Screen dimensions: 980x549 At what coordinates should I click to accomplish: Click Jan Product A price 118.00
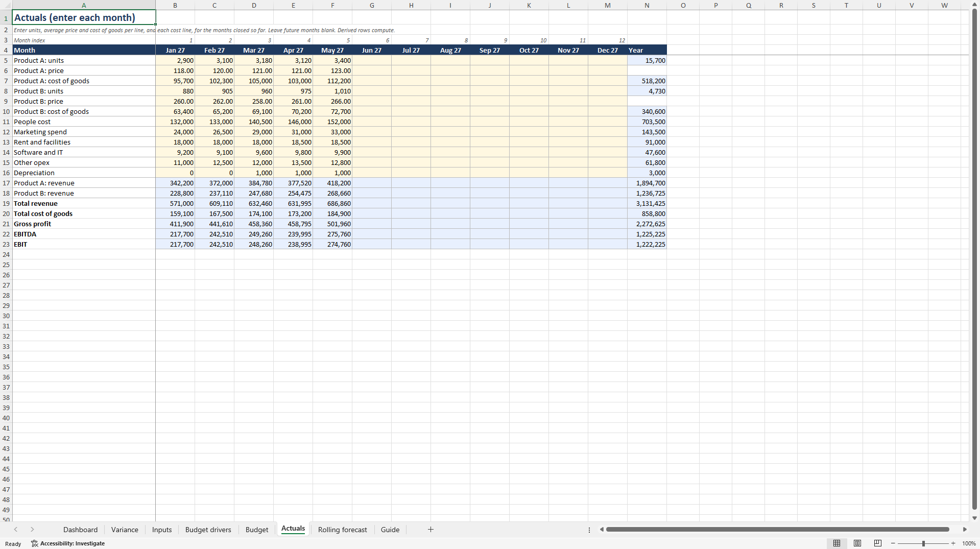(175, 70)
